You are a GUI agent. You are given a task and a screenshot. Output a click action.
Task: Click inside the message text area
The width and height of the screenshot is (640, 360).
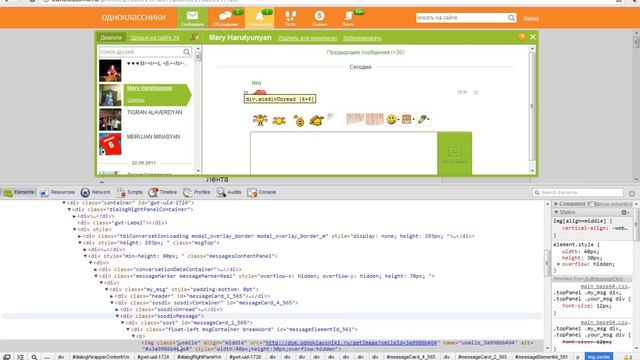tap(344, 153)
